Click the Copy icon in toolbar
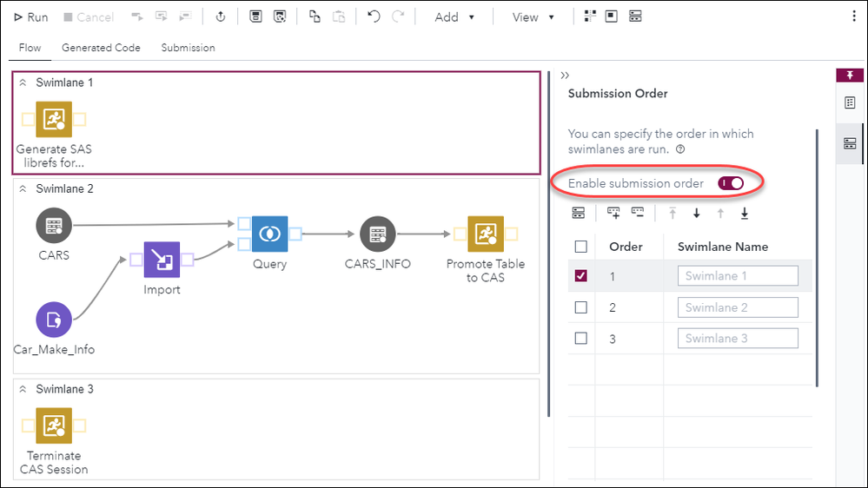The width and height of the screenshot is (868, 488). click(x=315, y=17)
